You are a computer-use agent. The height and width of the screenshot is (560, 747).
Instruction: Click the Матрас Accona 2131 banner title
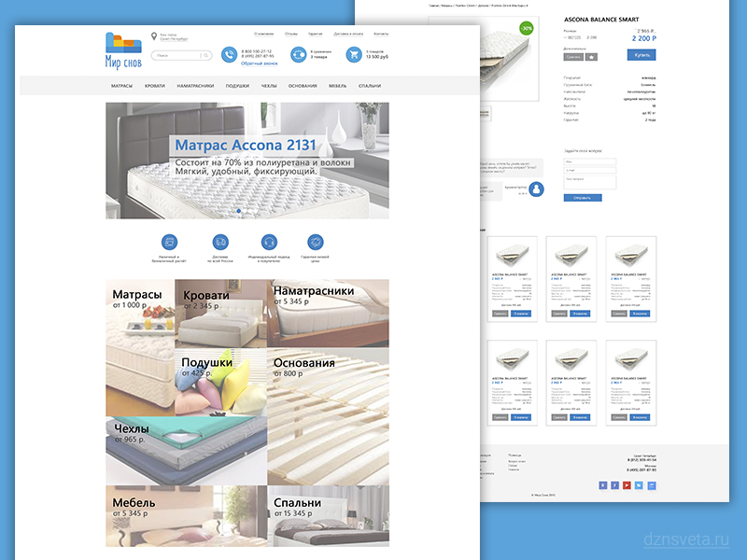(246, 145)
